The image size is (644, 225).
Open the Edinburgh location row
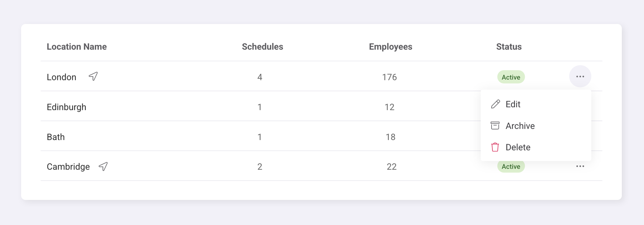67,107
